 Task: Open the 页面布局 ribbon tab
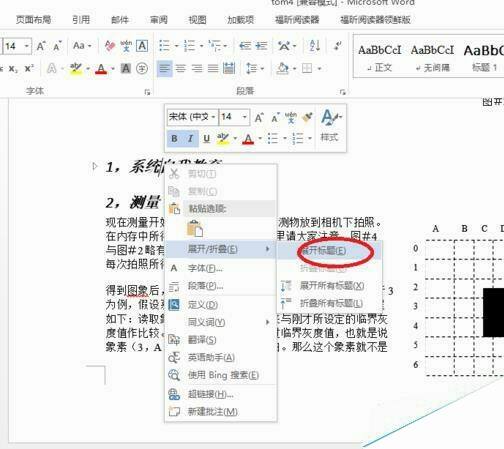33,20
